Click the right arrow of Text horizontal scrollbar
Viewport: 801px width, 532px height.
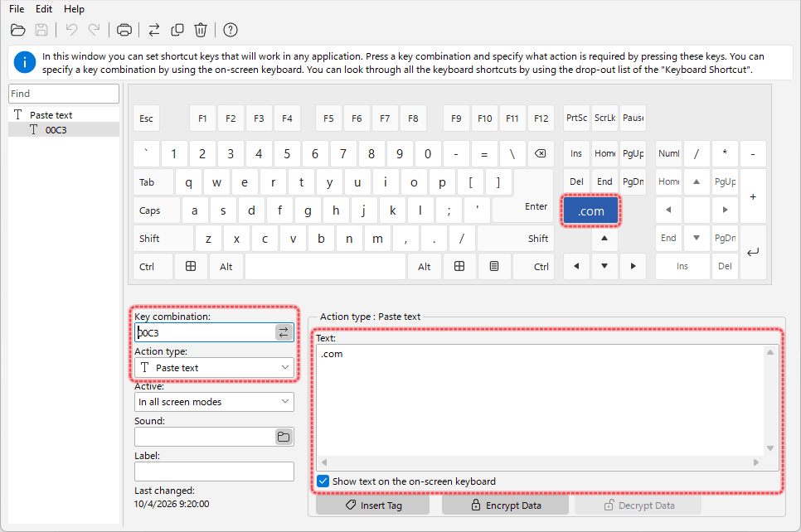(x=756, y=462)
